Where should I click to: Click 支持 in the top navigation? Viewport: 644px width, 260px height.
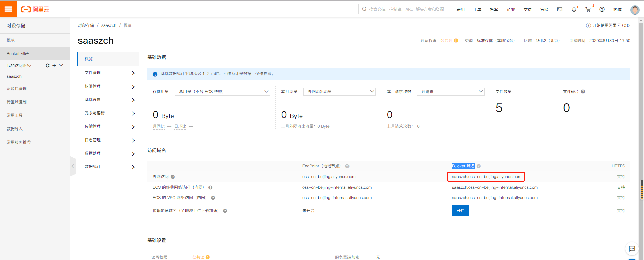click(x=528, y=10)
